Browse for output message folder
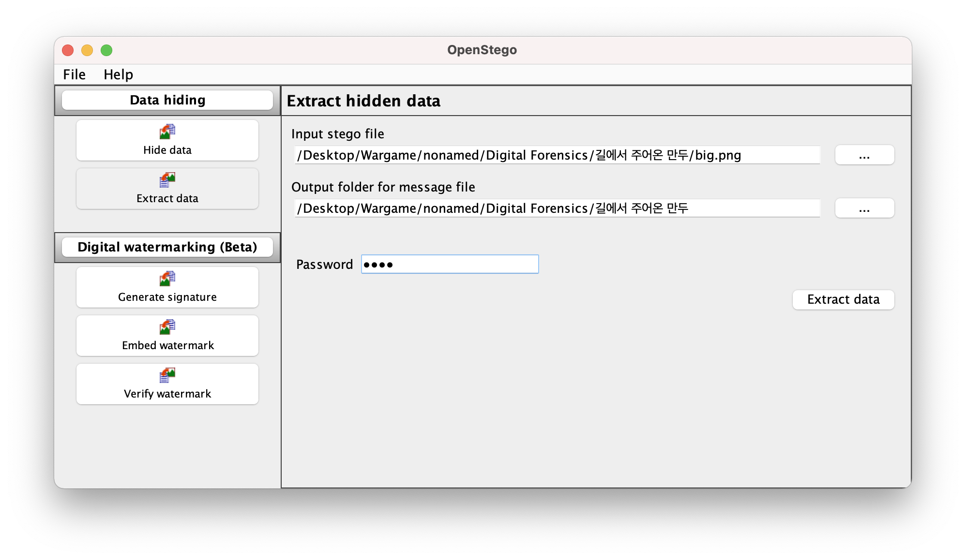 coord(864,208)
